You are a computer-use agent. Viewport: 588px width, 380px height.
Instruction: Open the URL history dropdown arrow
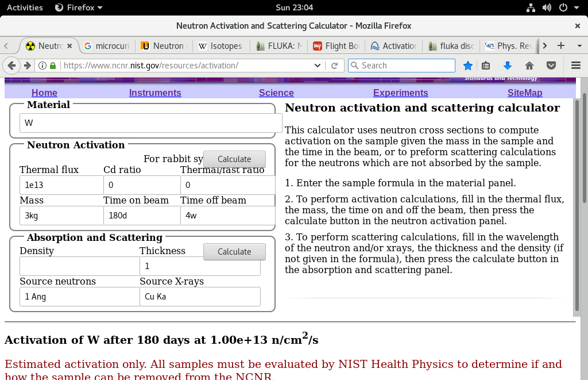click(317, 66)
